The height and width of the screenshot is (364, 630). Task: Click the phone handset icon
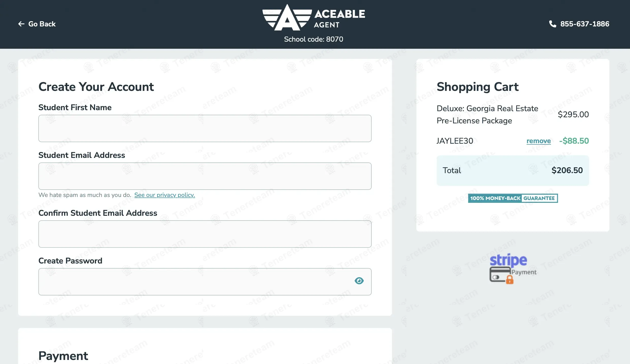pyautogui.click(x=553, y=24)
